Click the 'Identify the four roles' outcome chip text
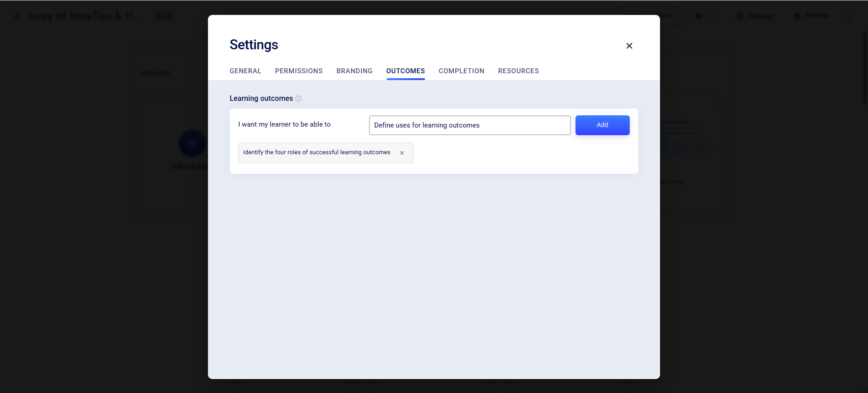 (316, 152)
